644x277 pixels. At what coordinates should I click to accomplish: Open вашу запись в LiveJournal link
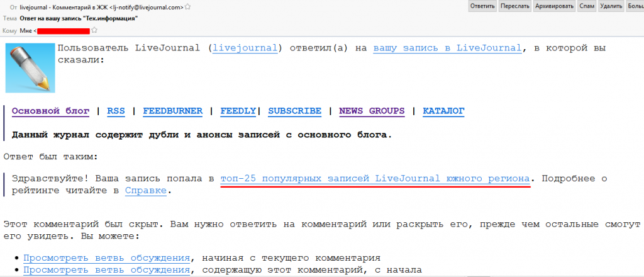pyautogui.click(x=447, y=48)
